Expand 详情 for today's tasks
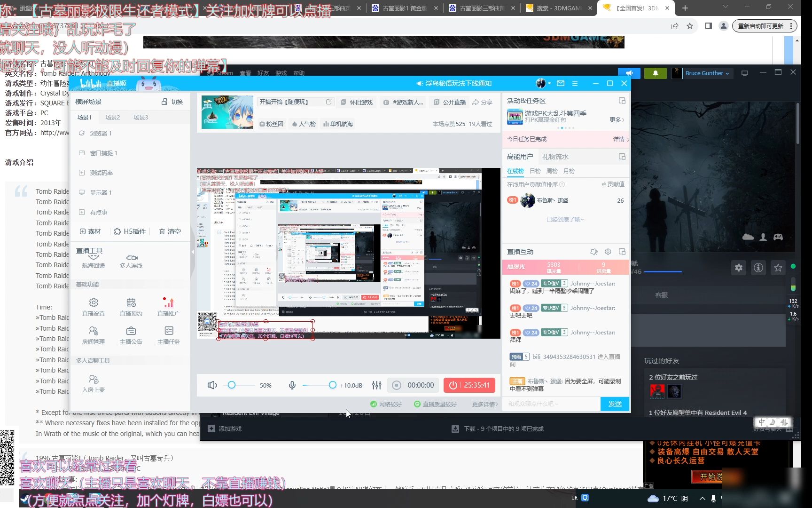Viewport: 812px width, 508px height. [621, 139]
